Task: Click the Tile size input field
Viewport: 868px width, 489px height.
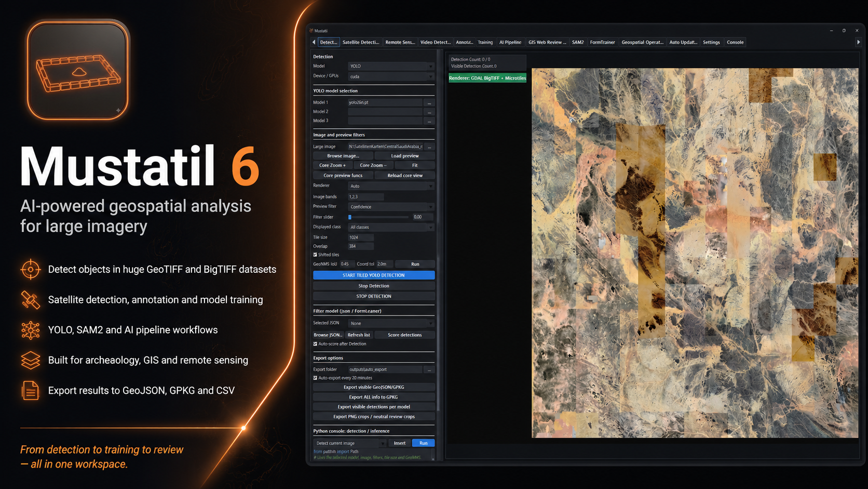Action: coord(361,237)
